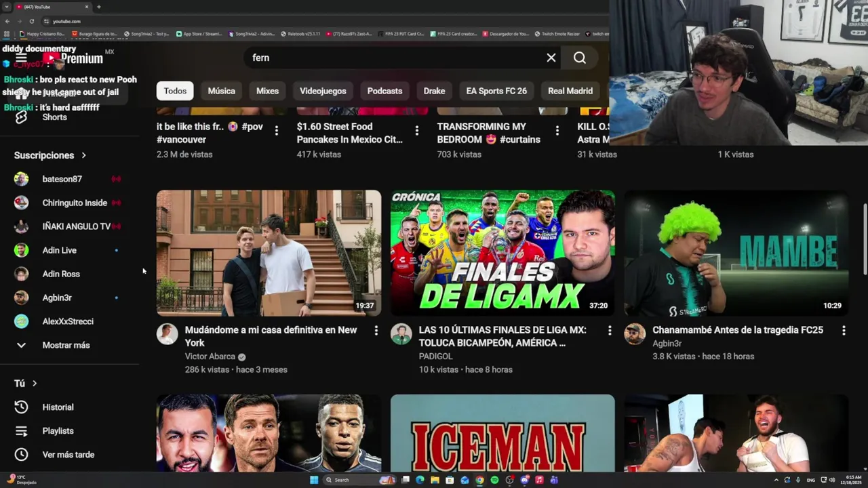The width and height of the screenshot is (868, 488).
Task: Open options menu for Chanamambé video
Action: point(844,331)
